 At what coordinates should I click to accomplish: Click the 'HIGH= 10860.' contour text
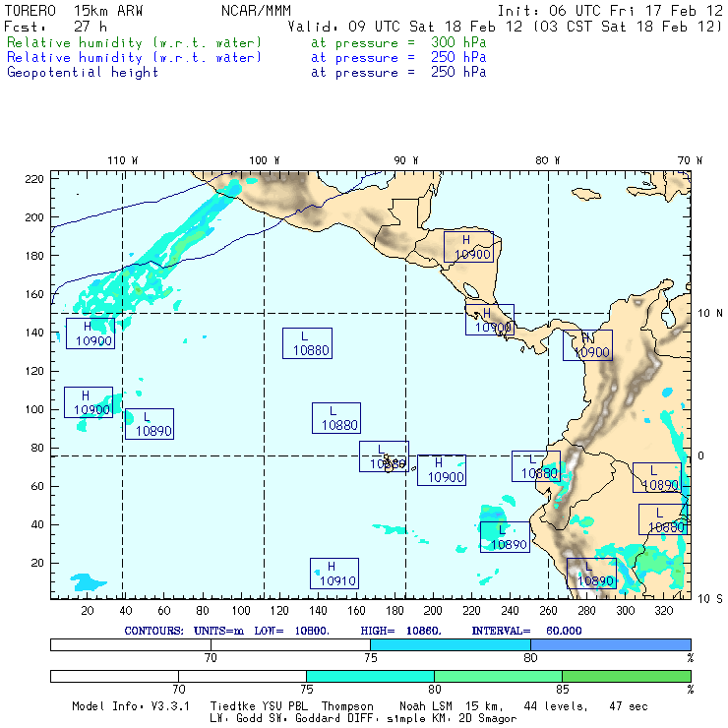401,631
